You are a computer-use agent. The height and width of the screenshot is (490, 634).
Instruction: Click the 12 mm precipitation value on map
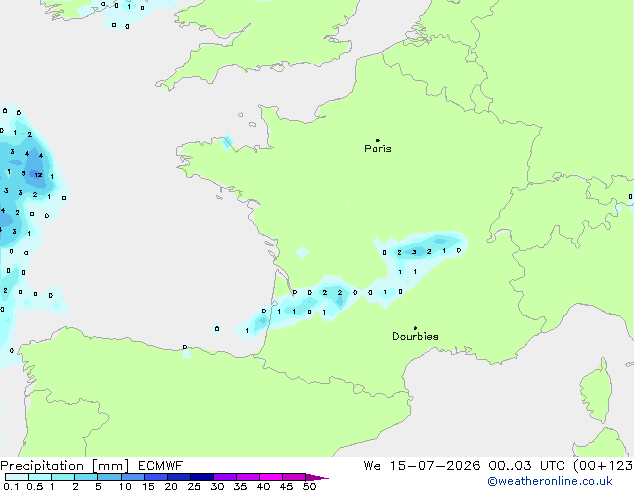pos(38,175)
